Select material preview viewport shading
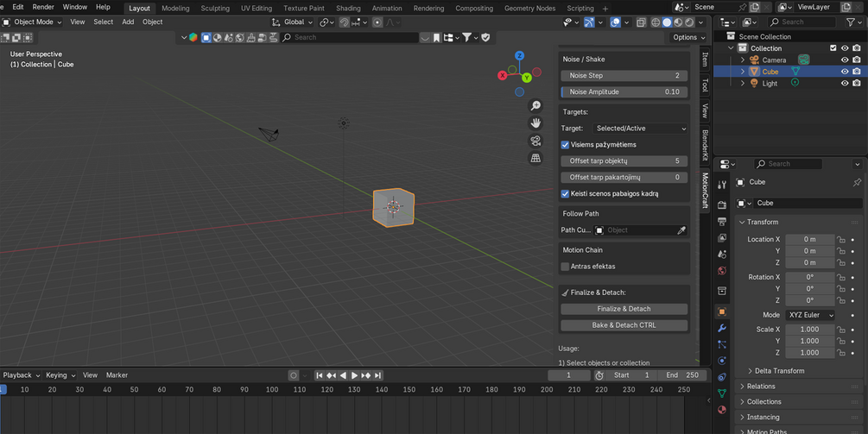The width and height of the screenshot is (868, 434). [x=678, y=22]
